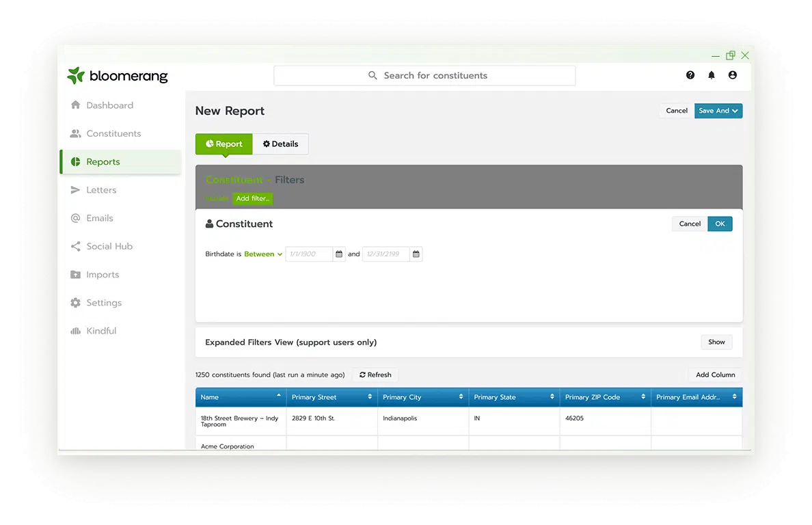Viewport: 812px width, 525px height.
Task: Show the Expanded Filters View
Action: pos(716,342)
